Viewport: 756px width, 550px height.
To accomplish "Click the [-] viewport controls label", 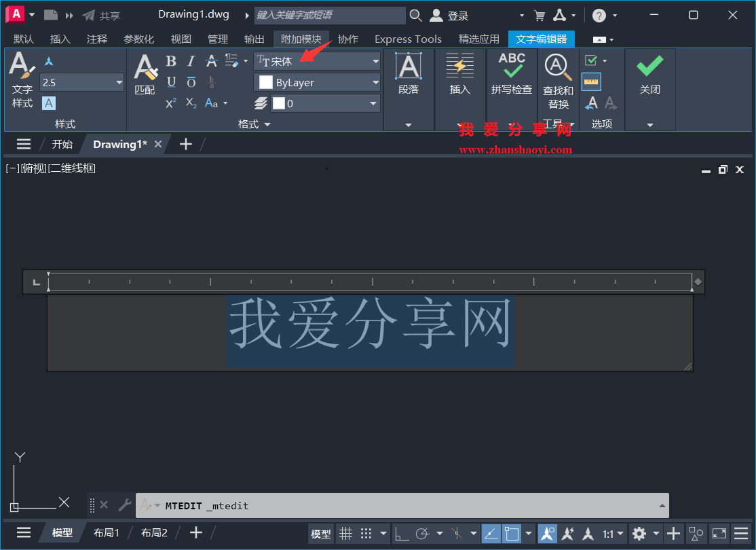I will [x=12, y=168].
